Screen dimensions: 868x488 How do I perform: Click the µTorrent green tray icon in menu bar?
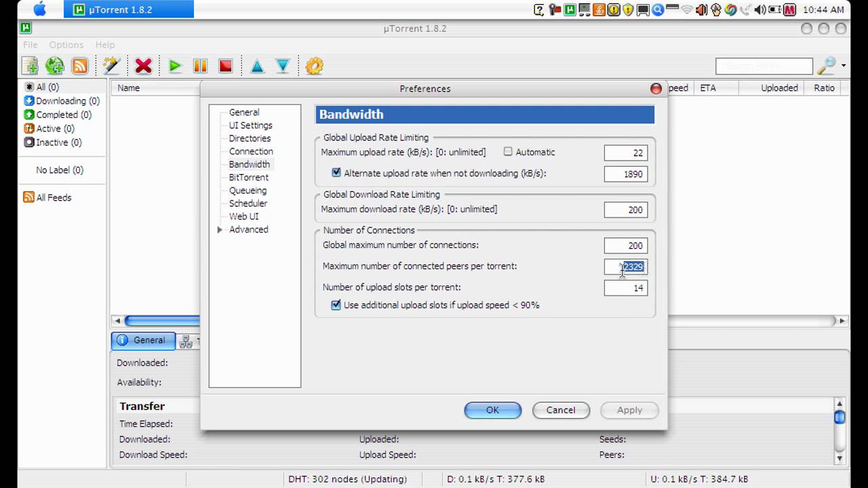point(570,9)
